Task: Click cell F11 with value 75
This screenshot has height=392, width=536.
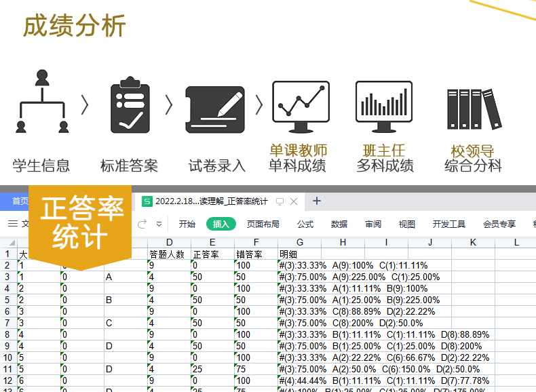Action: click(x=256, y=369)
